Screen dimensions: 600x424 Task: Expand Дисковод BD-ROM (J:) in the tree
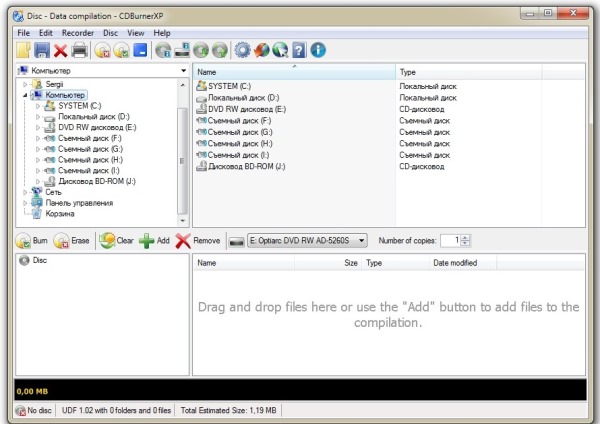pos(38,181)
